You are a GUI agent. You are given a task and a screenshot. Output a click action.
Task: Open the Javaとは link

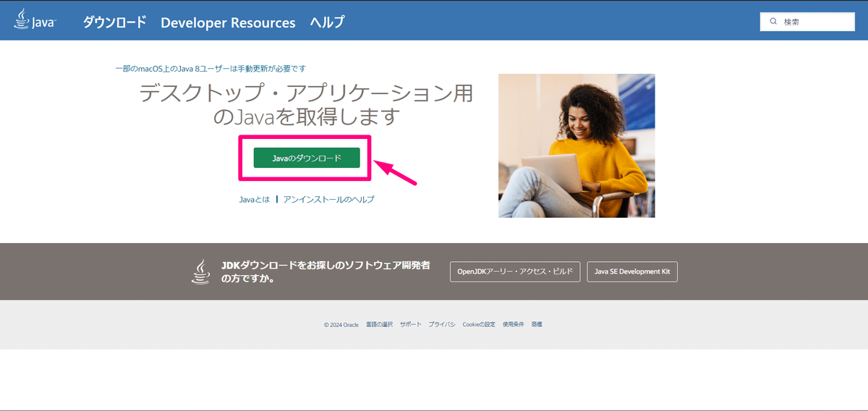[255, 199]
